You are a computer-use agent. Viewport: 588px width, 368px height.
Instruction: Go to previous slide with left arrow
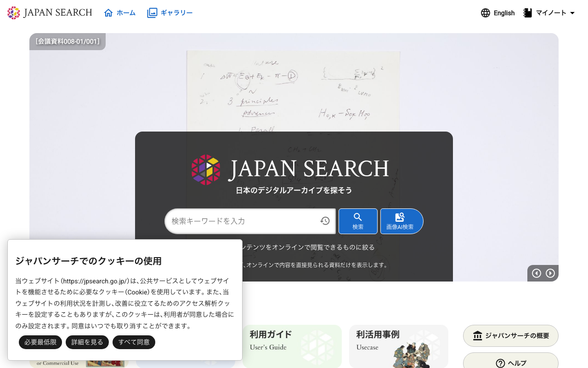point(536,273)
